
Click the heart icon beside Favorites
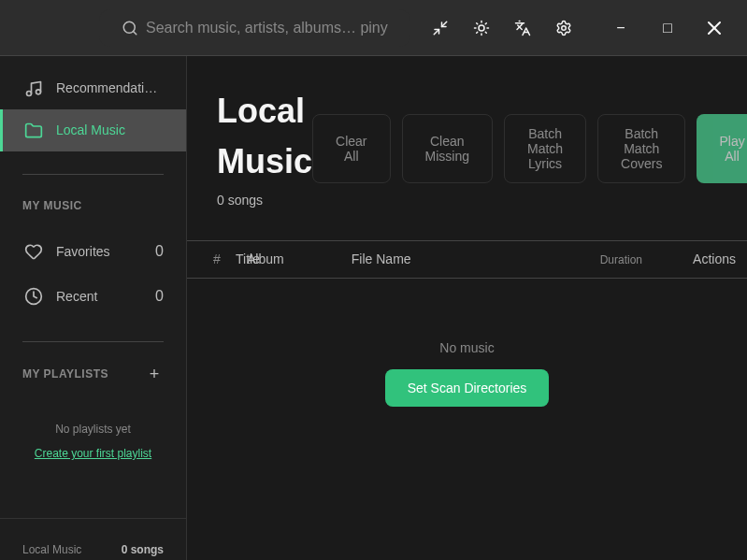click(x=34, y=251)
